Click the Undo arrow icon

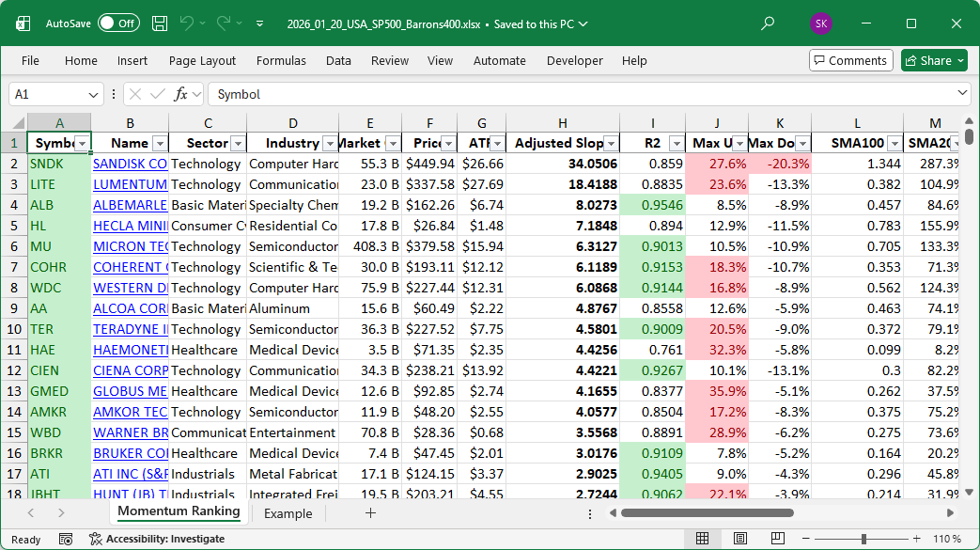187,24
